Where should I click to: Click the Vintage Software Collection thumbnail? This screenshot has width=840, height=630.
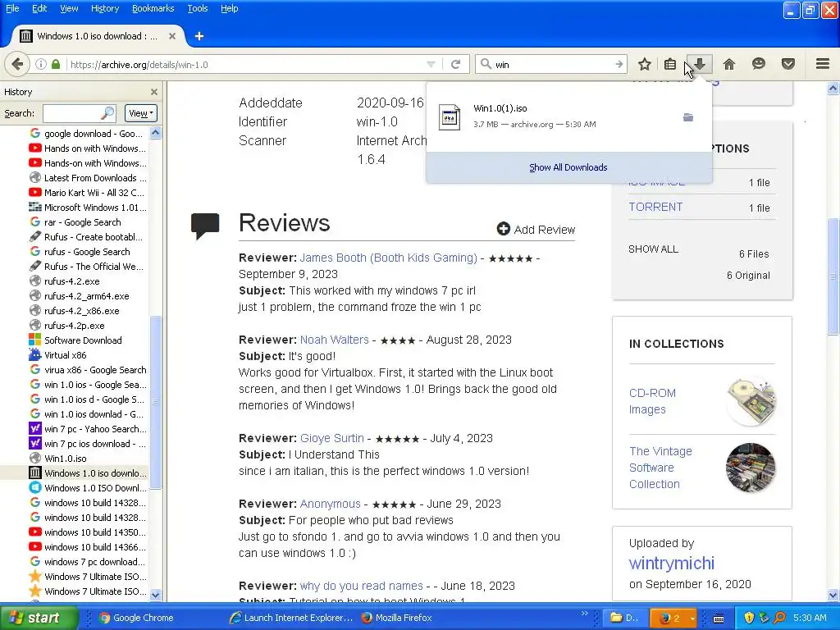[x=751, y=468]
